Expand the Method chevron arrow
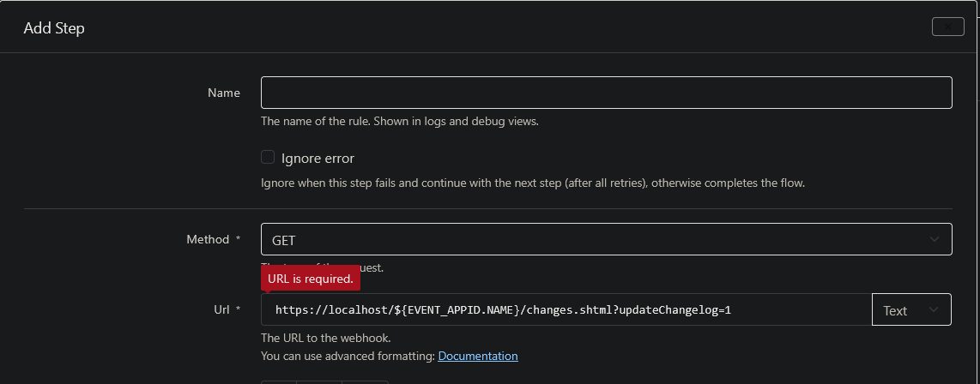The height and width of the screenshot is (384, 980). tap(935, 239)
